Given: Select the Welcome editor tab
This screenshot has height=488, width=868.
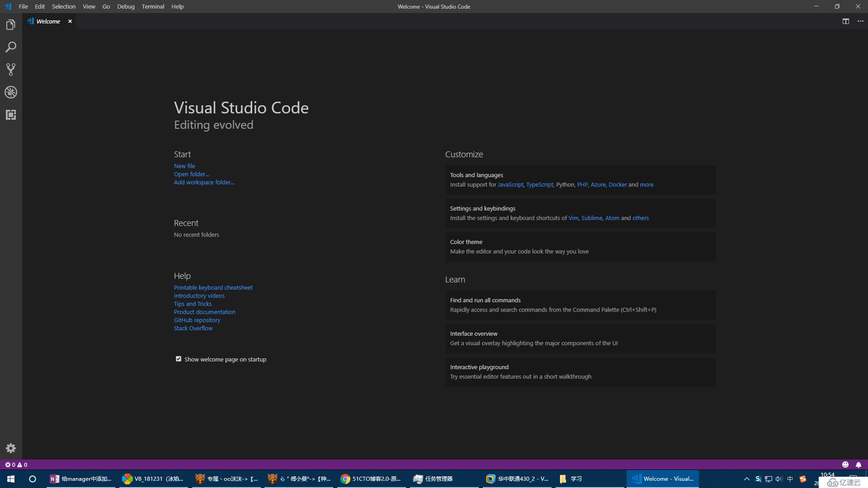Looking at the screenshot, I should (x=49, y=21).
